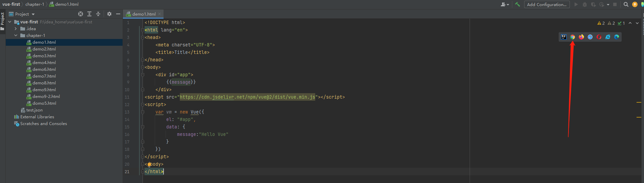Open page in Opera browser icon

(599, 37)
